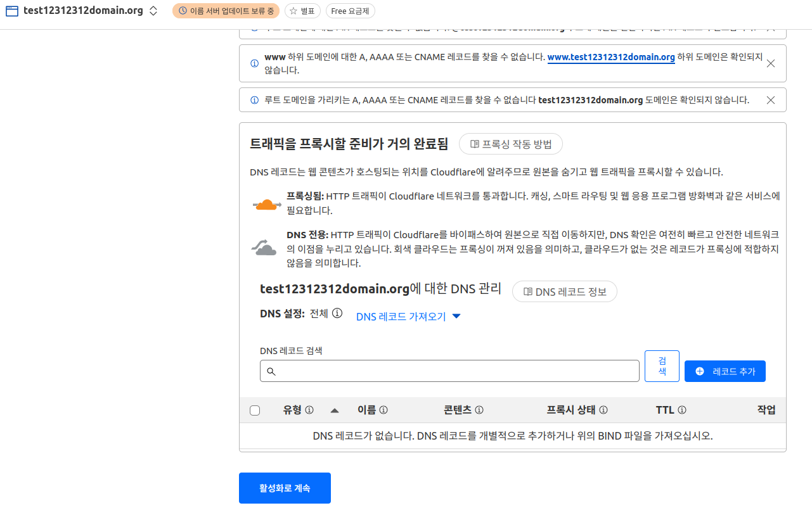Click the info icon beside TTL
The height and width of the screenshot is (515, 812).
tap(682, 410)
